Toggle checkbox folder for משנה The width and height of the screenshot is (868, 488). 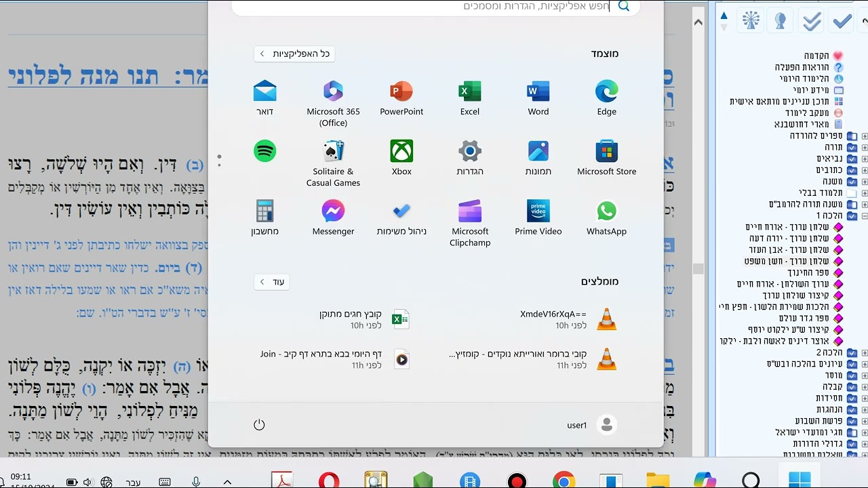852,182
